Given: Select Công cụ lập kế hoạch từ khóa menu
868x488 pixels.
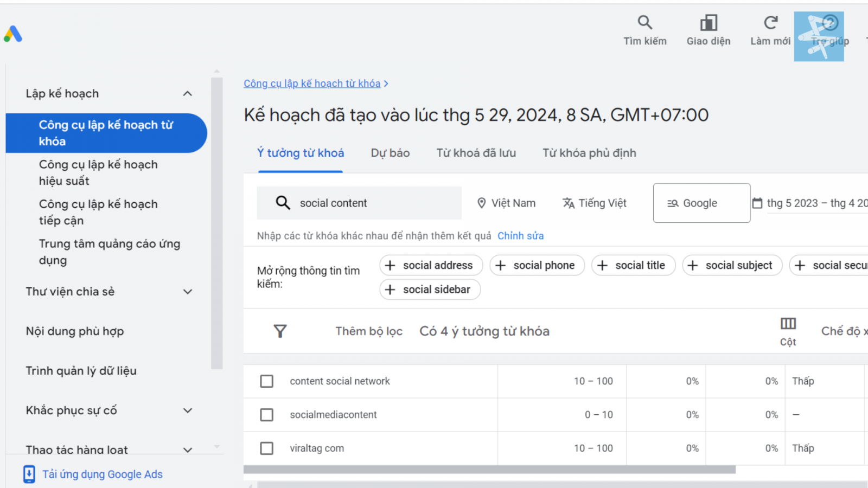Looking at the screenshot, I should [x=106, y=133].
